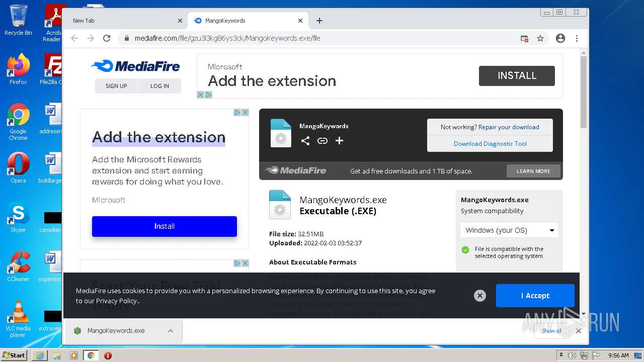Switch to the New Tab tab
The image size is (644, 362).
click(x=126, y=21)
